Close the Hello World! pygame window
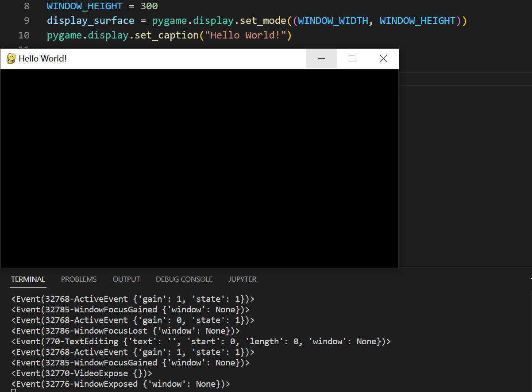This screenshot has width=532, height=392. pyautogui.click(x=383, y=59)
